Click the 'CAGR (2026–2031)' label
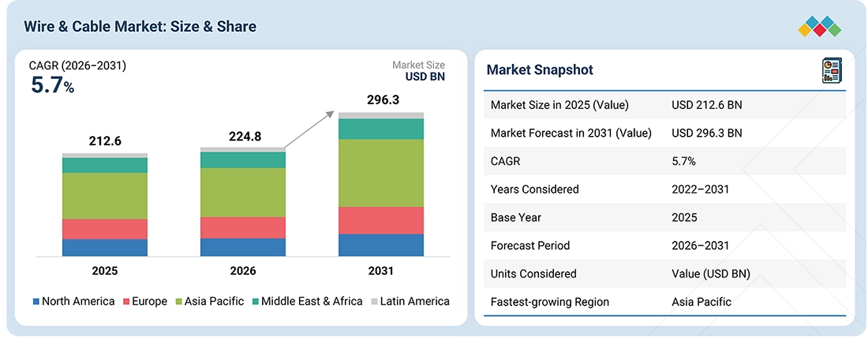This screenshot has width=868, height=339. pyautogui.click(x=77, y=66)
